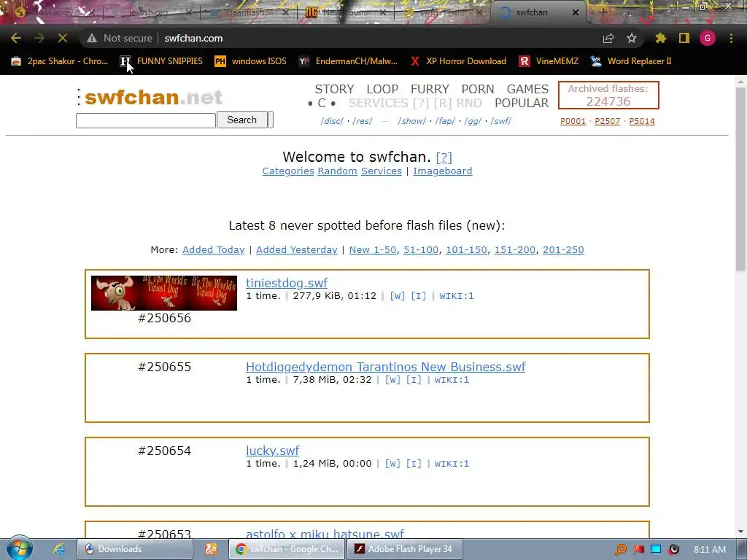Click the Not secure warning icon
The width and height of the screenshot is (747, 560).
(92, 38)
